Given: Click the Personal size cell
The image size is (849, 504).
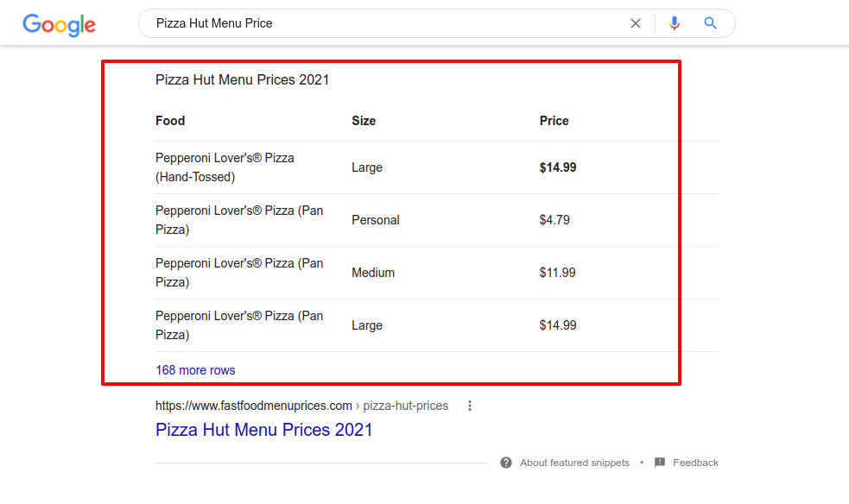Looking at the screenshot, I should point(375,220).
